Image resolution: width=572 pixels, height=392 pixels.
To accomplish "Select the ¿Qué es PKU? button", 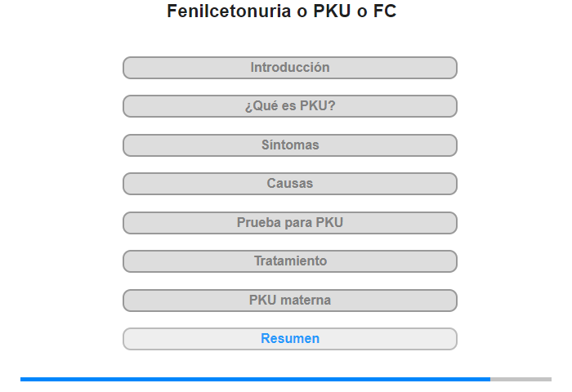I will [290, 106].
